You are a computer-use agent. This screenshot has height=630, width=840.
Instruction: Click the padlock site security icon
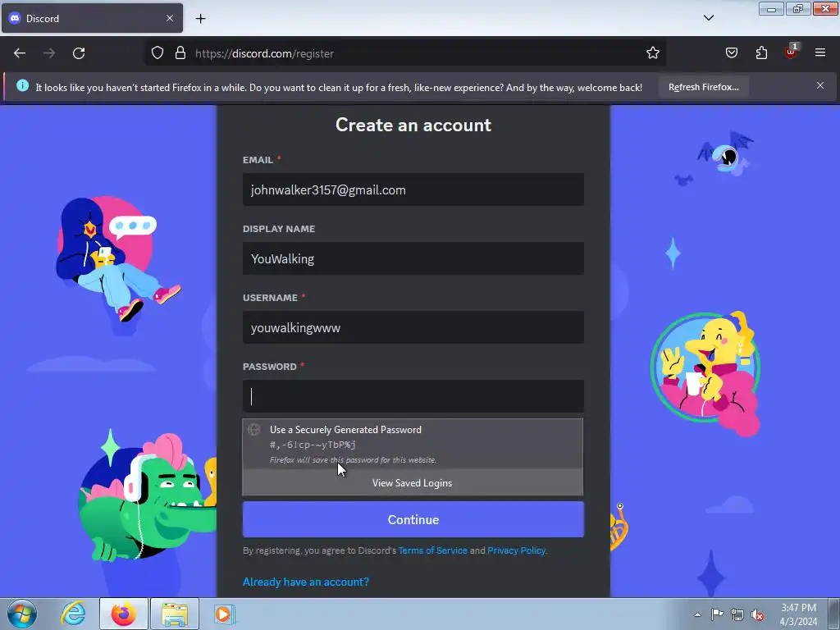pos(180,53)
